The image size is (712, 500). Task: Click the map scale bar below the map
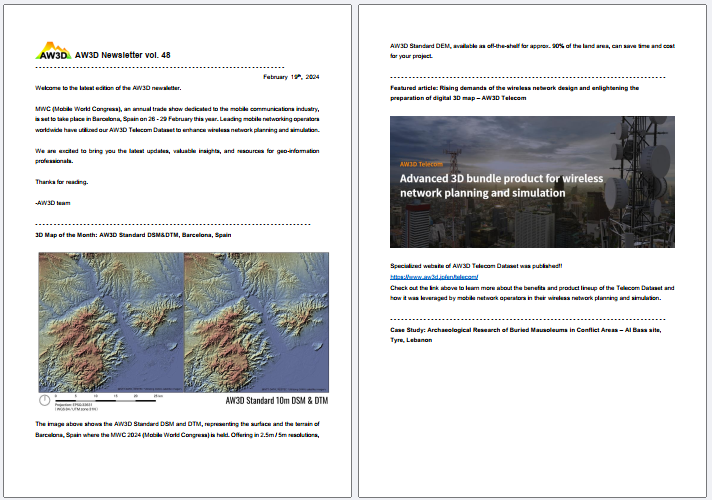(x=107, y=398)
